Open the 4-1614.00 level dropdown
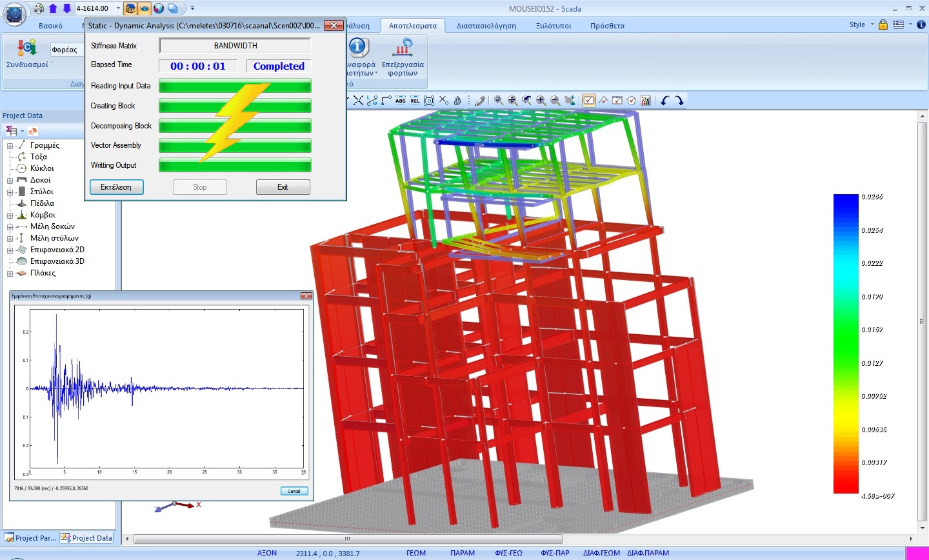The height and width of the screenshot is (560, 929). coord(118,8)
